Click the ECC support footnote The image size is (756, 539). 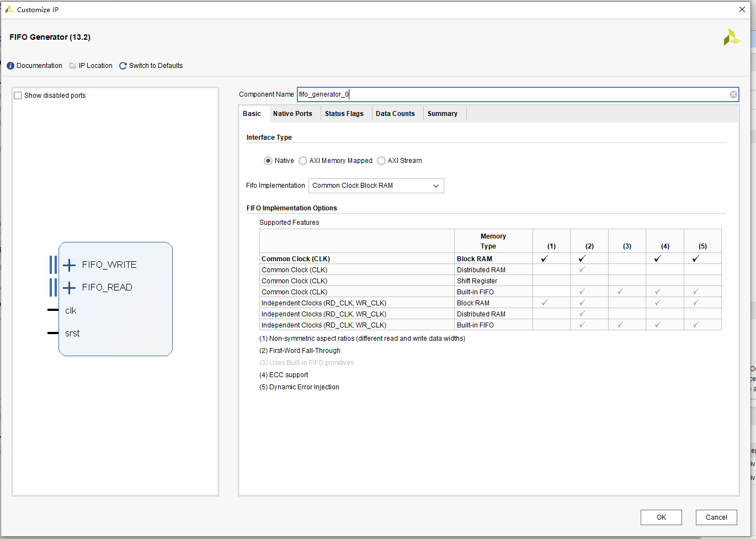(284, 375)
